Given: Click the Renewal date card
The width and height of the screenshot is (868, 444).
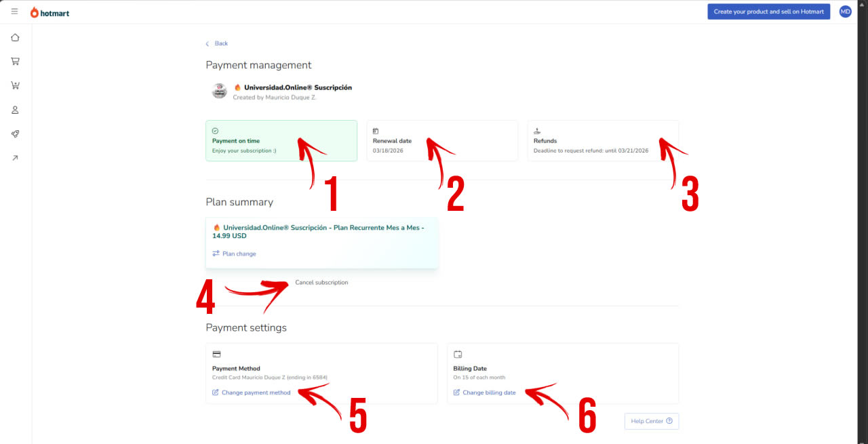Looking at the screenshot, I should (441, 140).
